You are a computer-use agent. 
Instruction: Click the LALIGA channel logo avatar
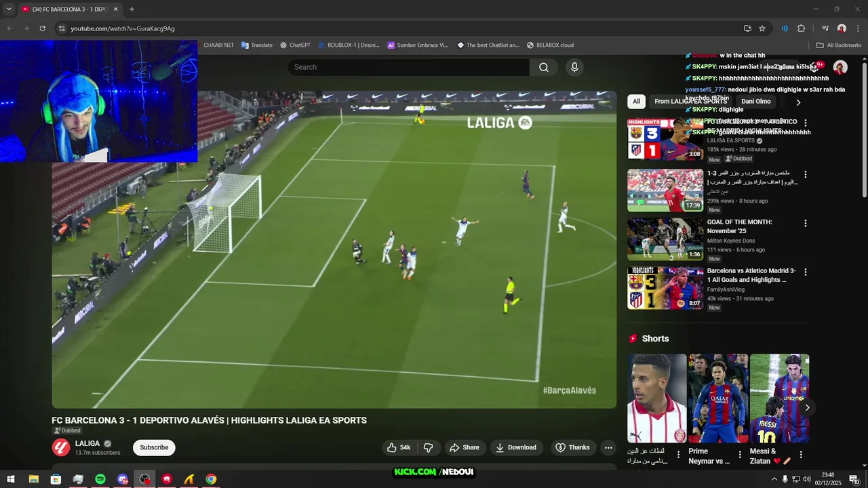click(x=61, y=447)
